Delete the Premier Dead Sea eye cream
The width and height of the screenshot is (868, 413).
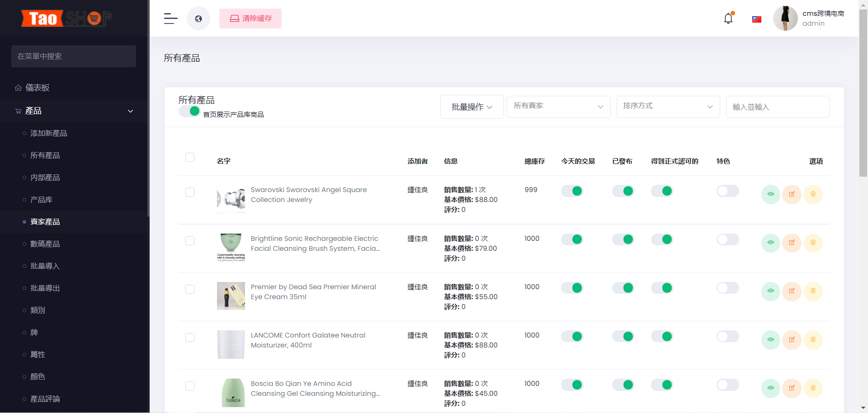pos(813,291)
